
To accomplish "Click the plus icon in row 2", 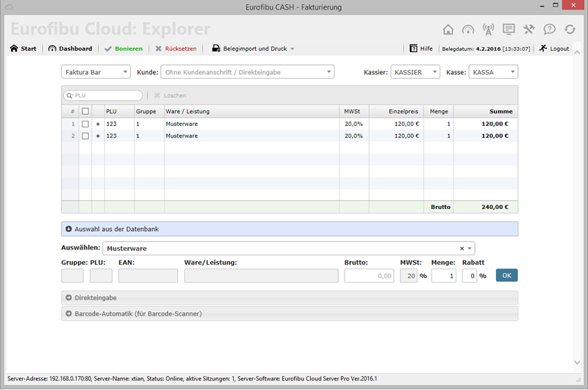I will [98, 136].
